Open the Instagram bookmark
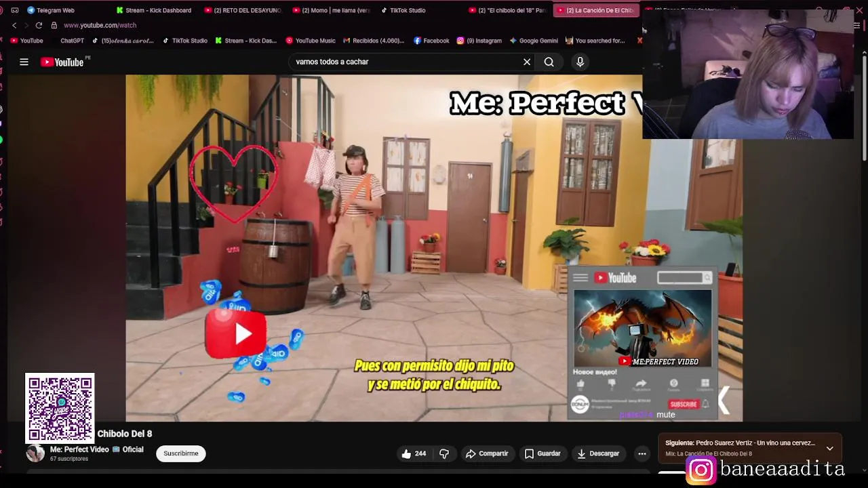868x488 pixels. [479, 41]
